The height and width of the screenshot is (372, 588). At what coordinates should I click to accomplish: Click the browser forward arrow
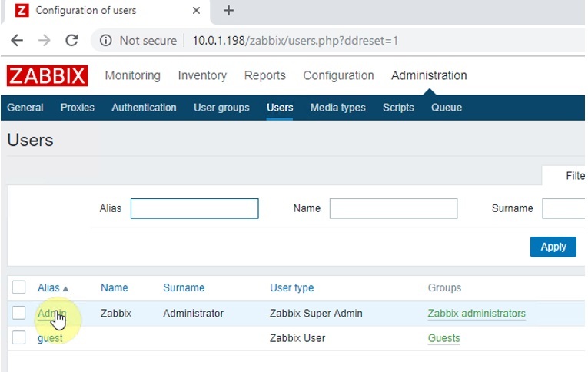tap(45, 41)
